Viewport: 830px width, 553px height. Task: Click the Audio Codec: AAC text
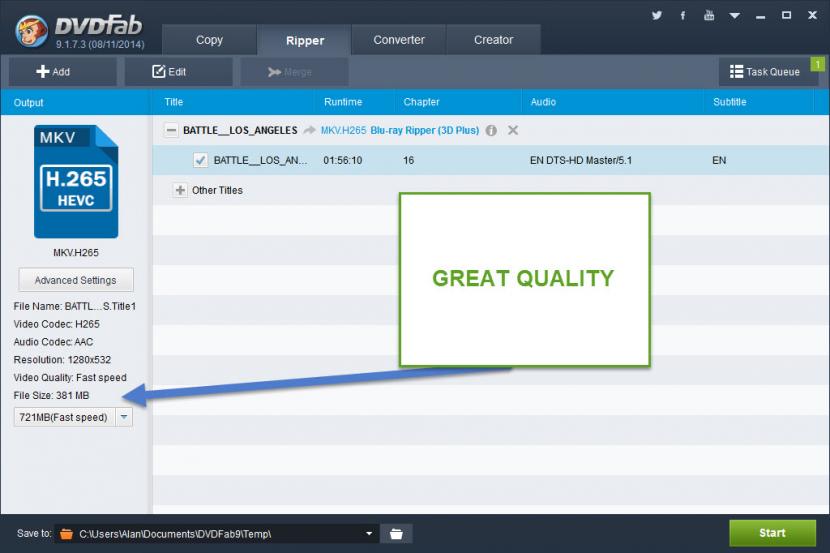[x=53, y=342]
